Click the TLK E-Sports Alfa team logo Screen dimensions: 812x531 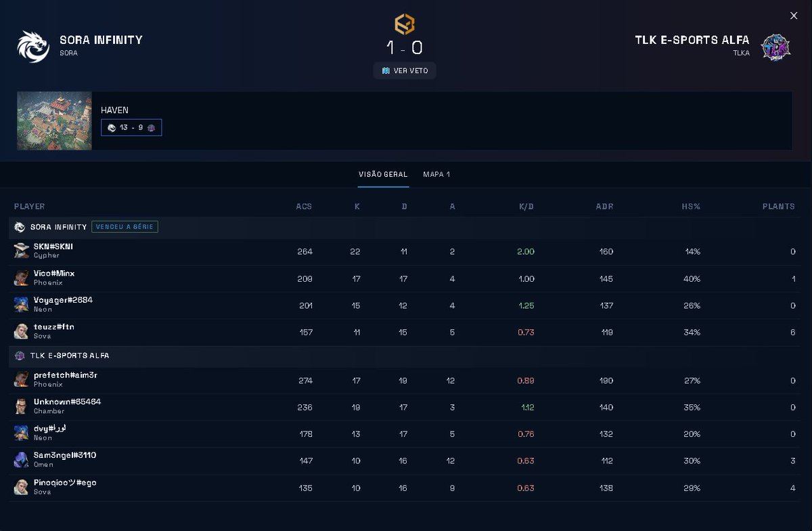point(776,47)
